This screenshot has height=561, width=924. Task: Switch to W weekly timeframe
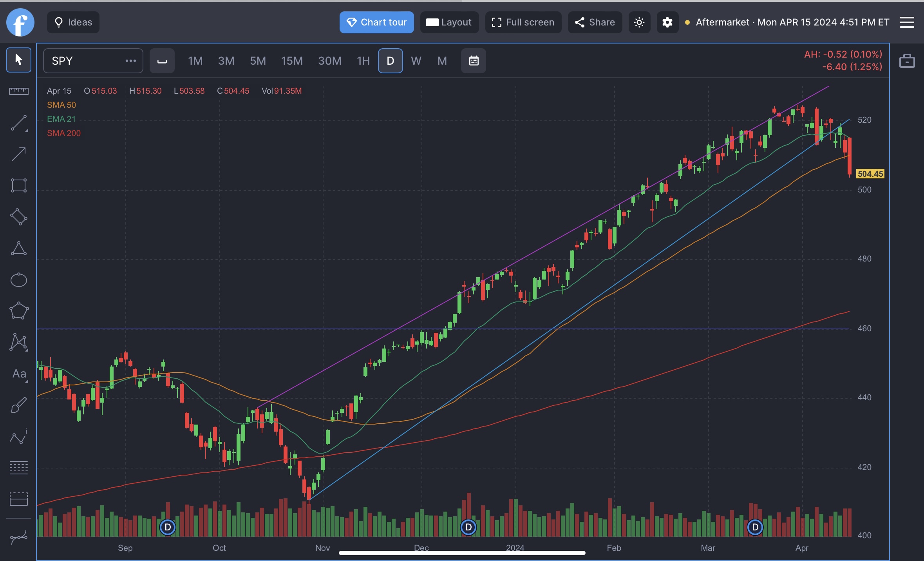pyautogui.click(x=416, y=61)
